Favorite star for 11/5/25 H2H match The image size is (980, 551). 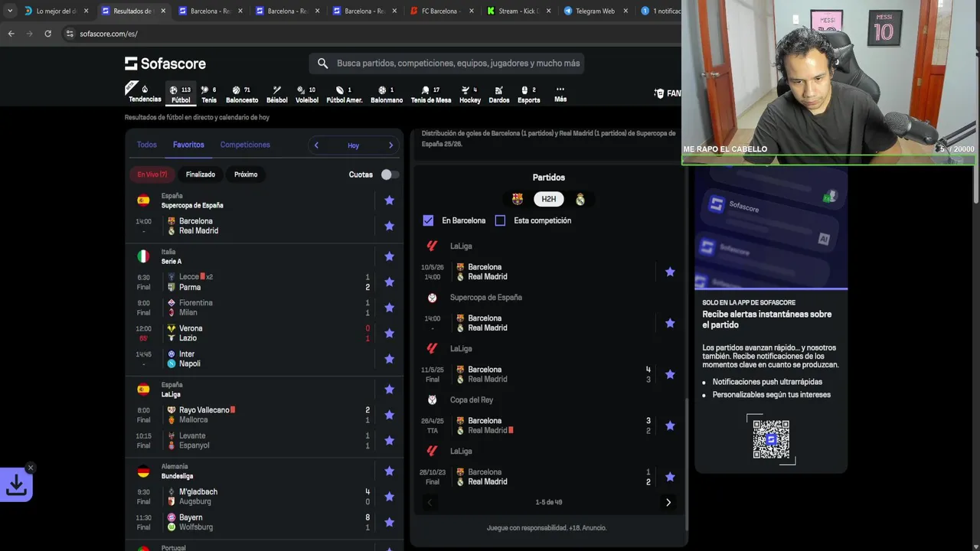point(670,374)
